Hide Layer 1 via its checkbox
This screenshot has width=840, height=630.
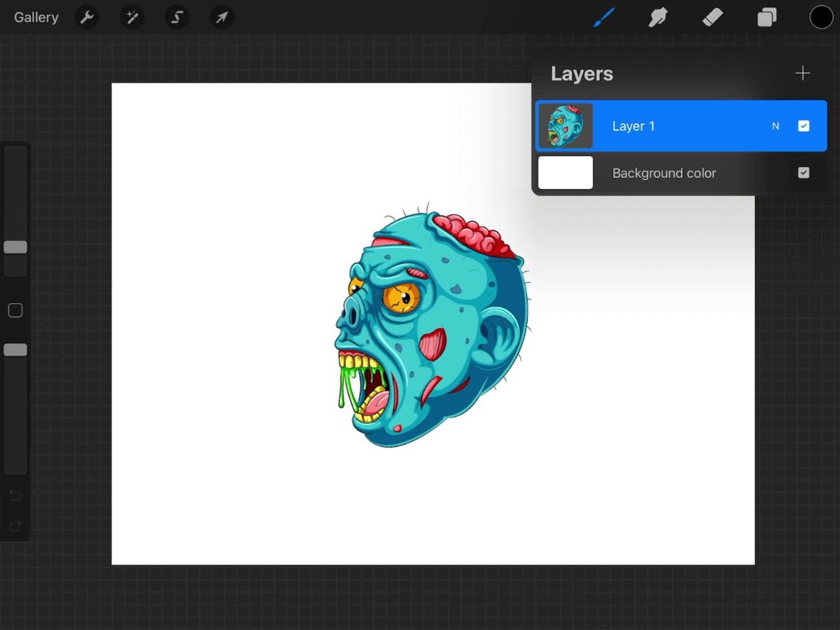coord(804,126)
